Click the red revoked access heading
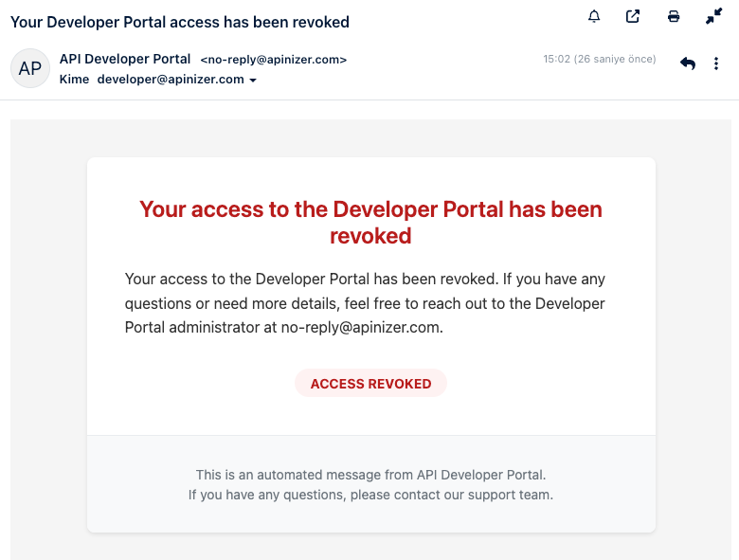The image size is (739, 560). click(370, 222)
